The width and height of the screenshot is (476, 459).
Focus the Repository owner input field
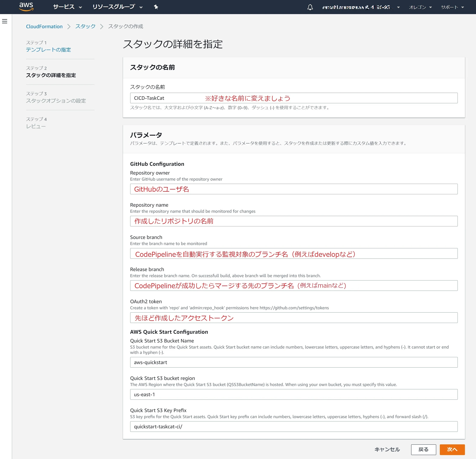(294, 189)
